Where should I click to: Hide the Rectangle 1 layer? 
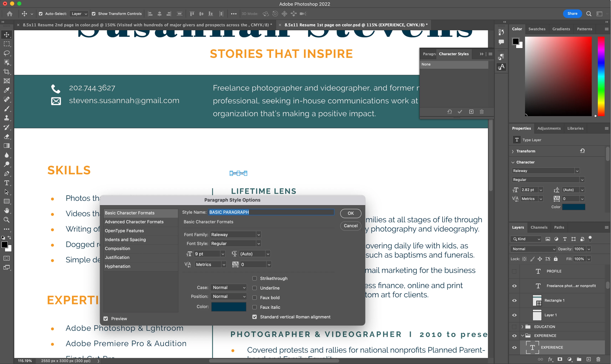tap(514, 300)
